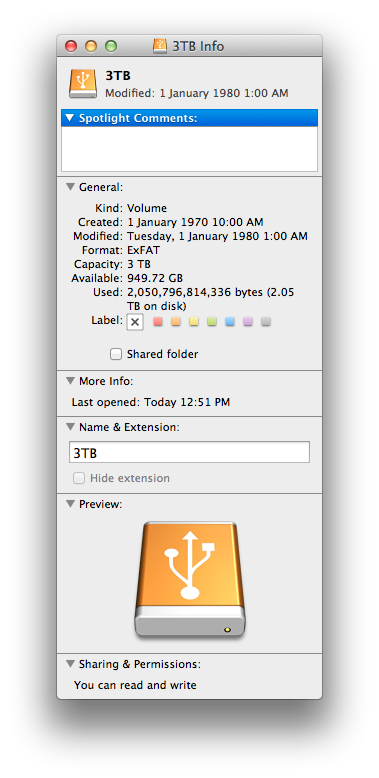Click the Kind value Volume
The width and height of the screenshot is (379, 778).
tap(147, 208)
